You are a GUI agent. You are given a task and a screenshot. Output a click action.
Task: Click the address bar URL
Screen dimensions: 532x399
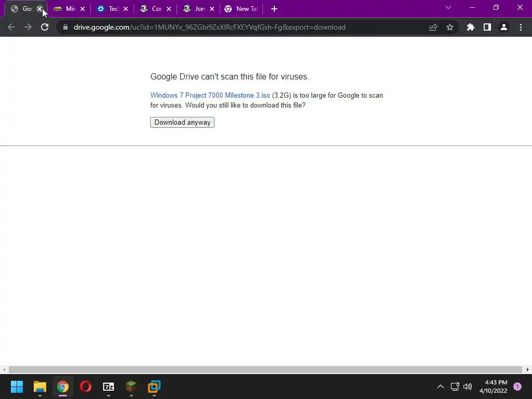210,27
